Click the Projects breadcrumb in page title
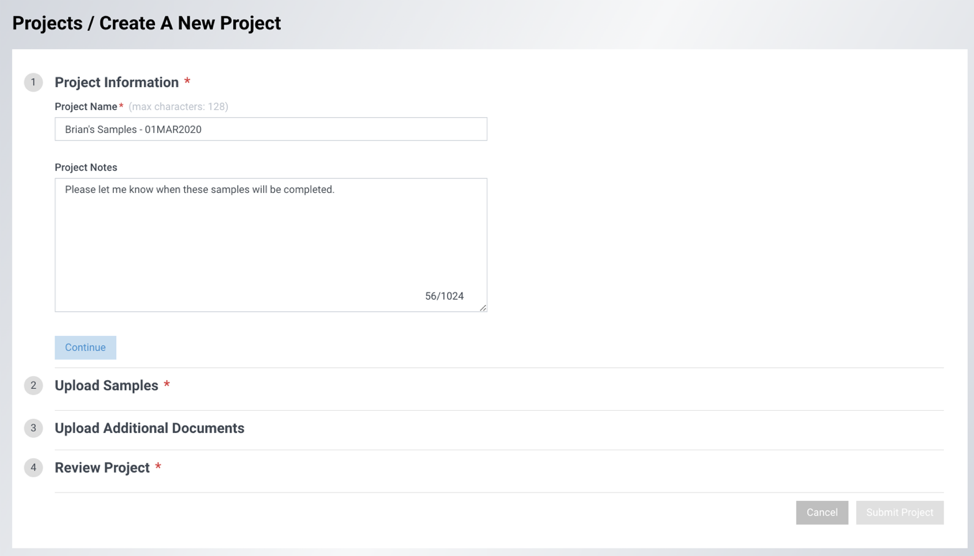The width and height of the screenshot is (974, 556). point(47,23)
